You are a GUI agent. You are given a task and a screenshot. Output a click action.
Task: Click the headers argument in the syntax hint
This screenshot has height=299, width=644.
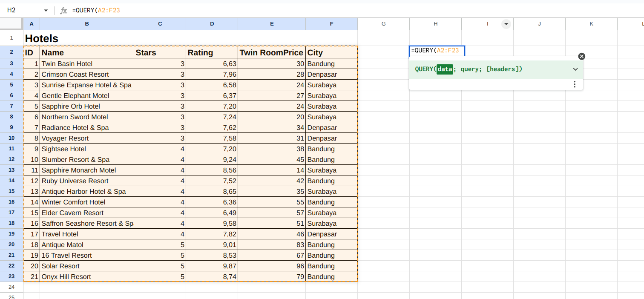click(x=504, y=69)
